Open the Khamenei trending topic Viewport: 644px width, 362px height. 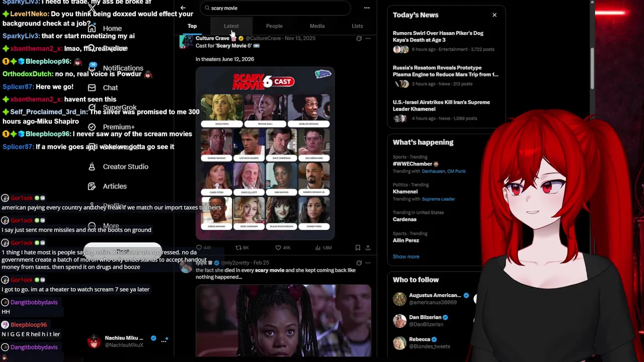click(405, 192)
